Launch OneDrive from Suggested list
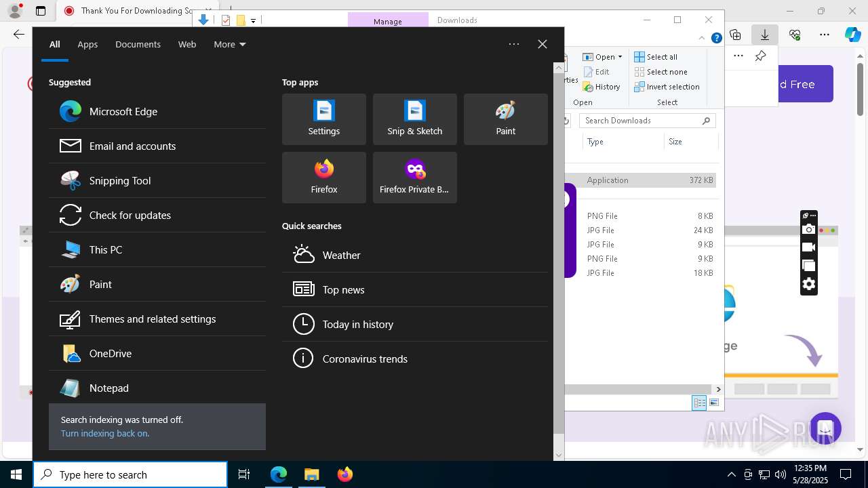The width and height of the screenshot is (868, 488). (157, 354)
